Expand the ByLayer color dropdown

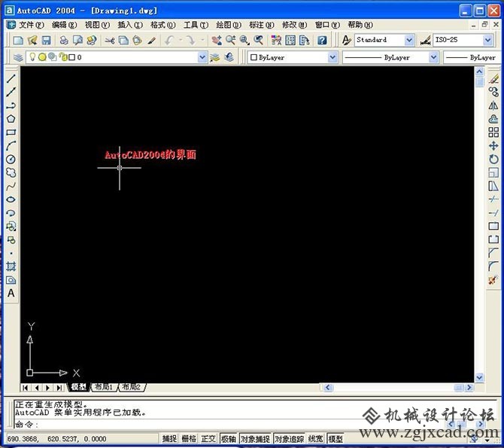332,58
